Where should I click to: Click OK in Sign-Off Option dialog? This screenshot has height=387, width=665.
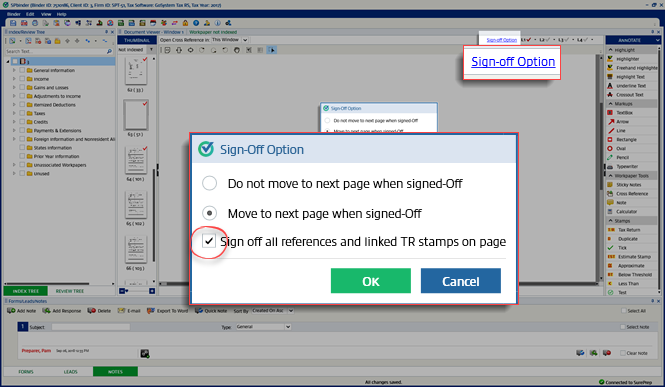[371, 281]
